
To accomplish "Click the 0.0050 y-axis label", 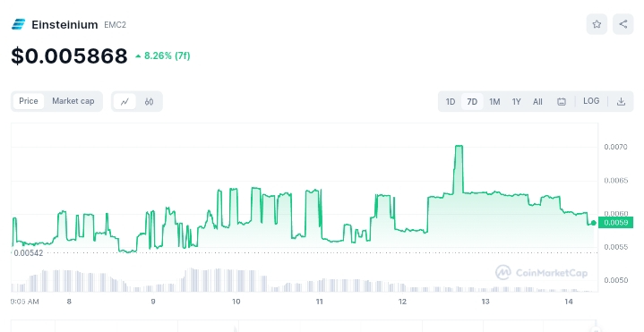I will pyautogui.click(x=615, y=280).
